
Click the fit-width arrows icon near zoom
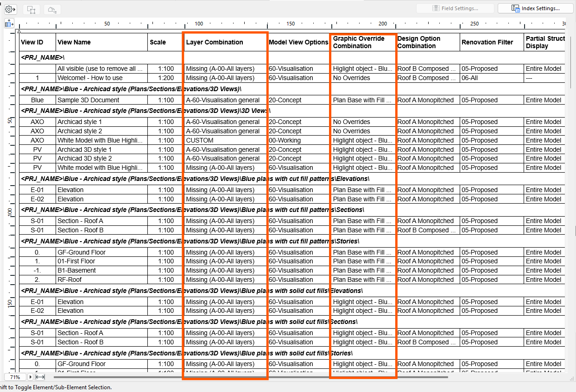[x=40, y=377]
